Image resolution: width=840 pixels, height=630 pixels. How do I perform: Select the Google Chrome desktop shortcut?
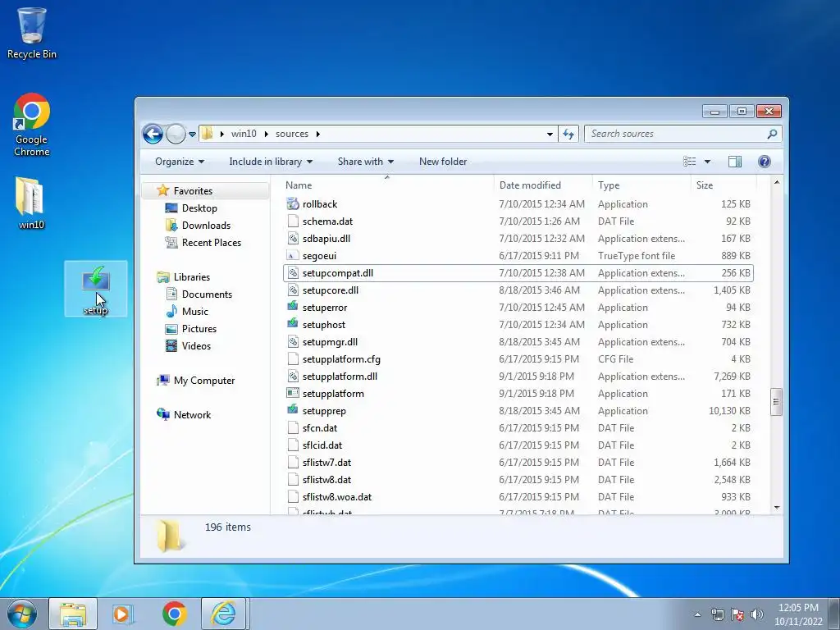pyautogui.click(x=32, y=125)
